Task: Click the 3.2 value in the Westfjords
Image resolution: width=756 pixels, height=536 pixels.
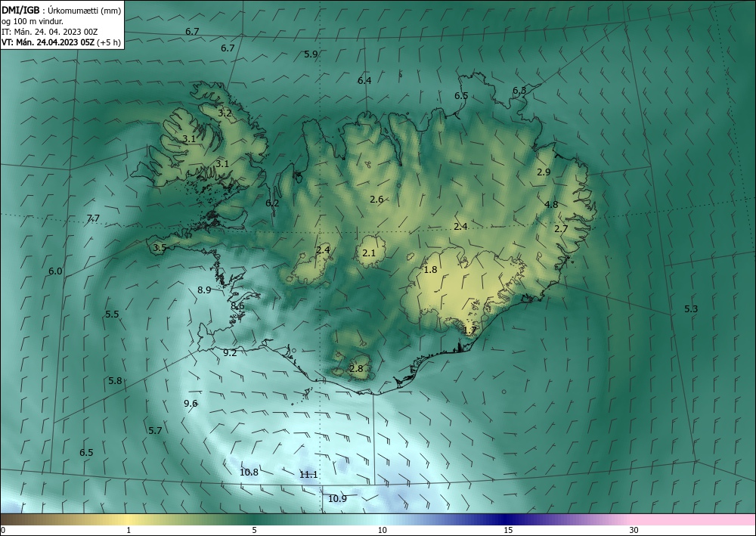Action: point(225,113)
